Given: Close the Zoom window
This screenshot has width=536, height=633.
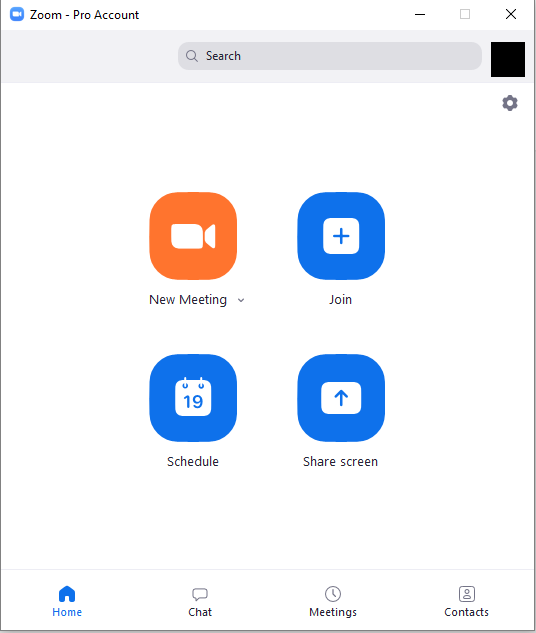Looking at the screenshot, I should (511, 14).
